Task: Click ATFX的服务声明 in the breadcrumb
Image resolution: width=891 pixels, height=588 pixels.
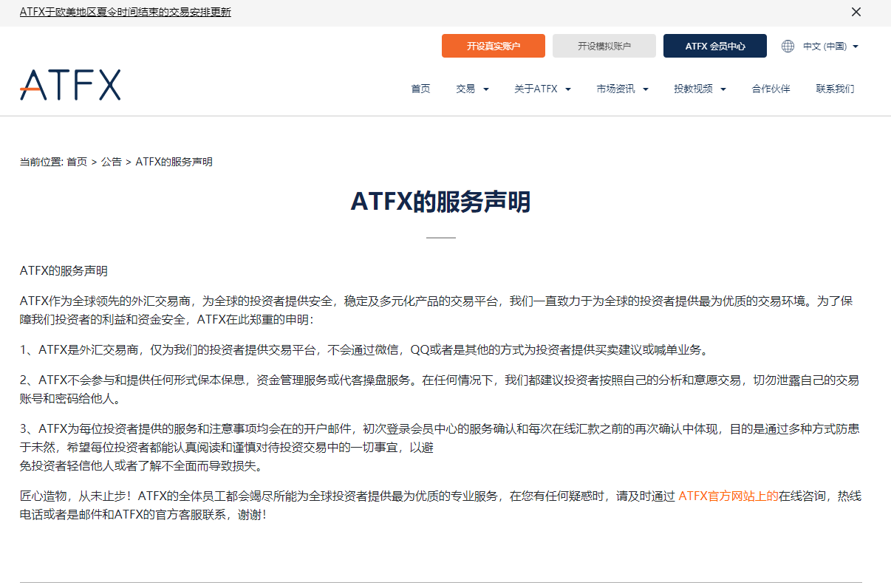Action: 174,162
